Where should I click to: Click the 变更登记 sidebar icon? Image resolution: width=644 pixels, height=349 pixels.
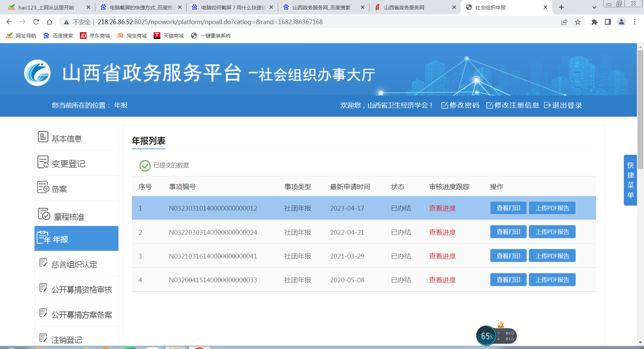(x=43, y=162)
